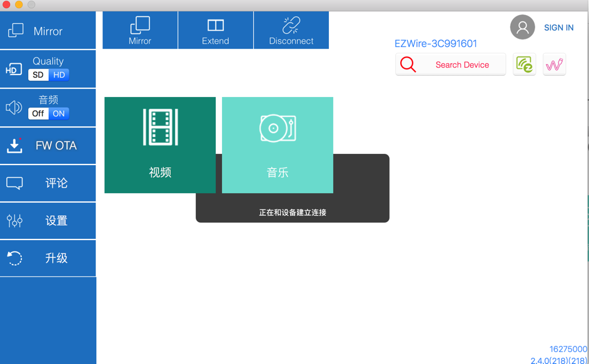Click the Mirror icon in top toolbar

click(140, 25)
